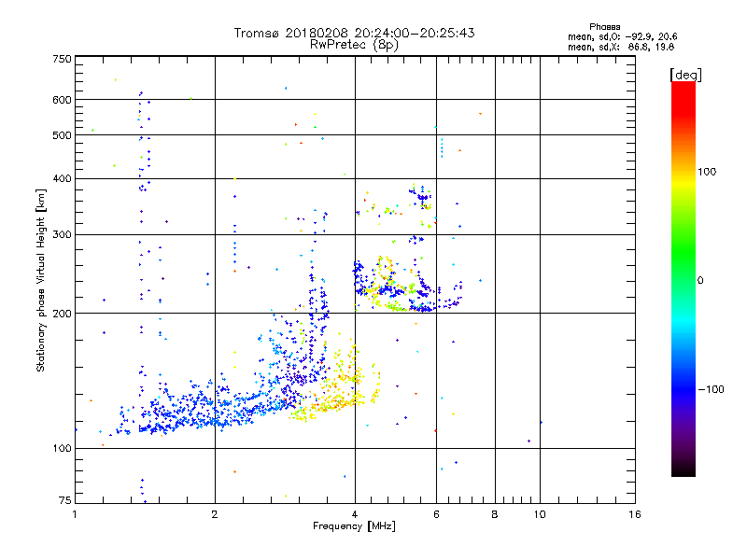747x560 pixels.
Task: Click the y-axis tick label '500'
Action: tap(62, 135)
